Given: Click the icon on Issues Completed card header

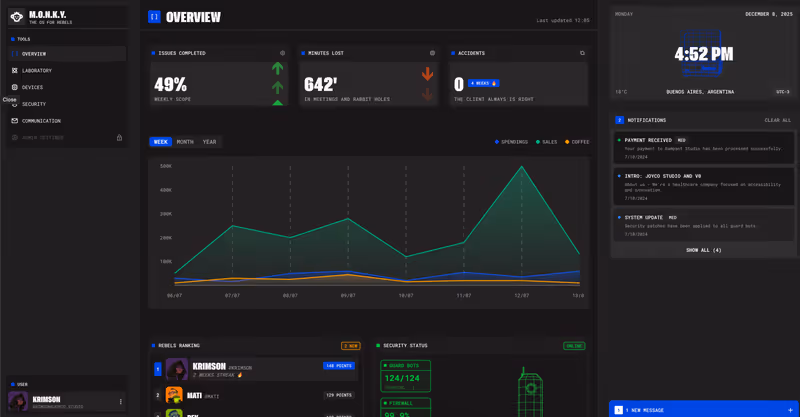Looking at the screenshot, I should (283, 53).
